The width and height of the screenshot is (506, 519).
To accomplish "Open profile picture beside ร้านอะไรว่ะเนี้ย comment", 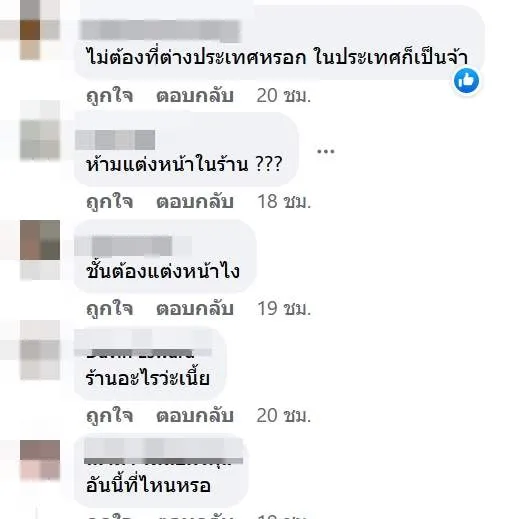I will click(x=40, y=350).
